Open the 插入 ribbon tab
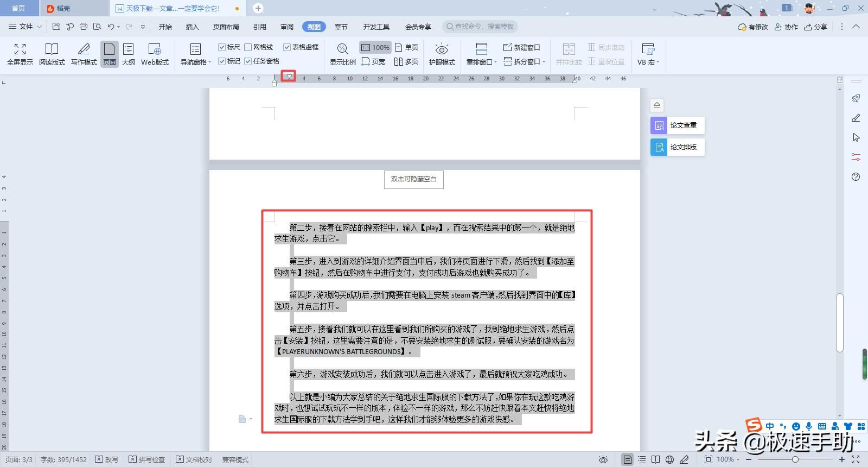 coord(192,27)
